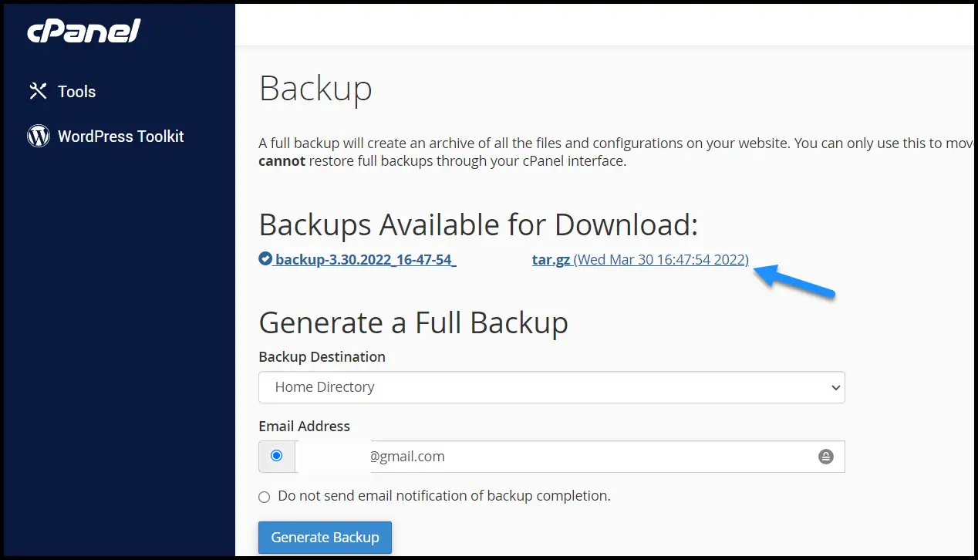Select the do not send email notification radio
978x560 pixels.
265,497
